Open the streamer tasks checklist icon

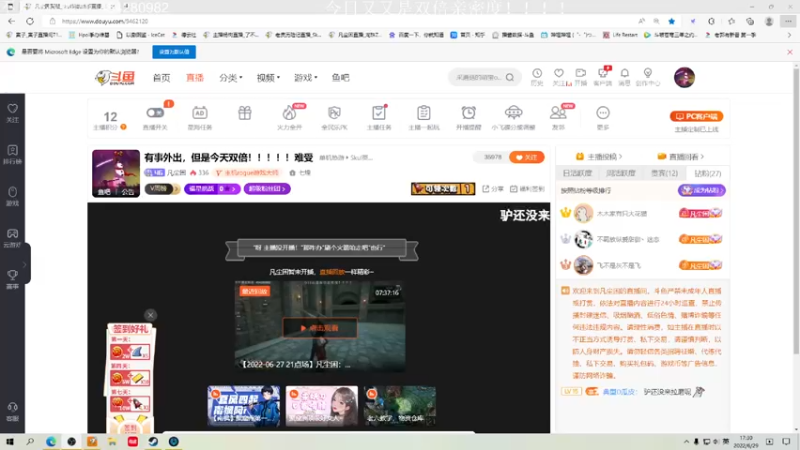(x=379, y=113)
